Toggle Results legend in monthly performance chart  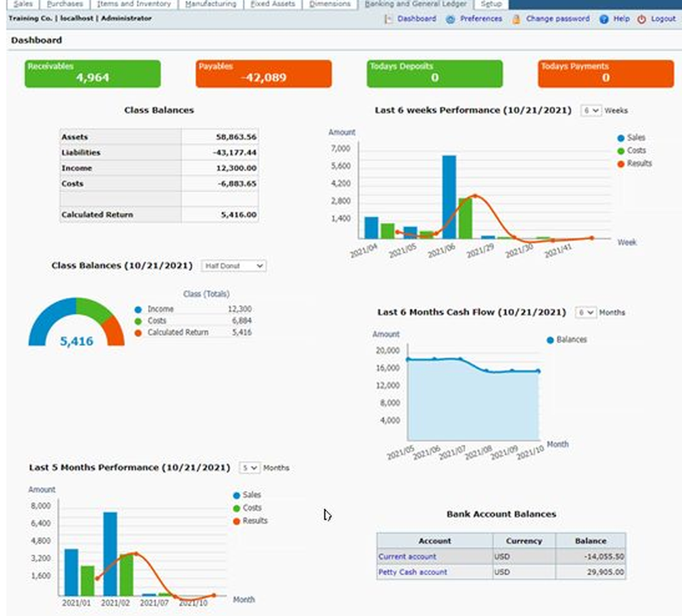pos(250,520)
